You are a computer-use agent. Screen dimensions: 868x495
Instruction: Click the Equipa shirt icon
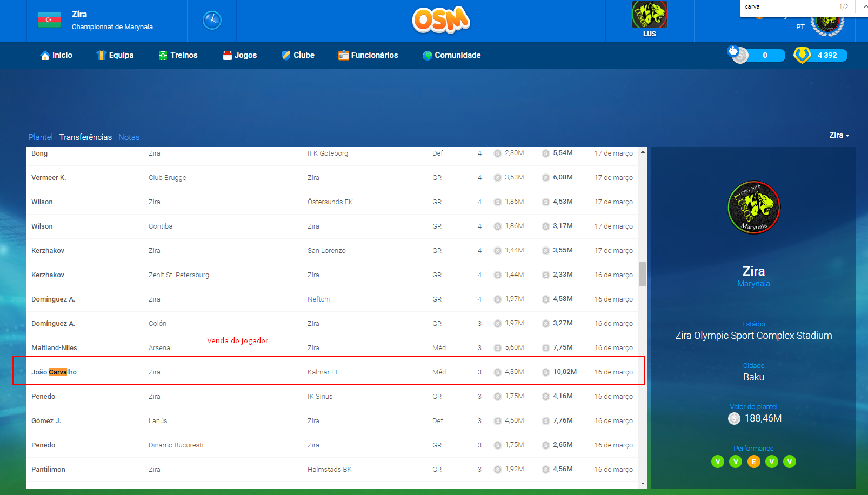coord(101,55)
